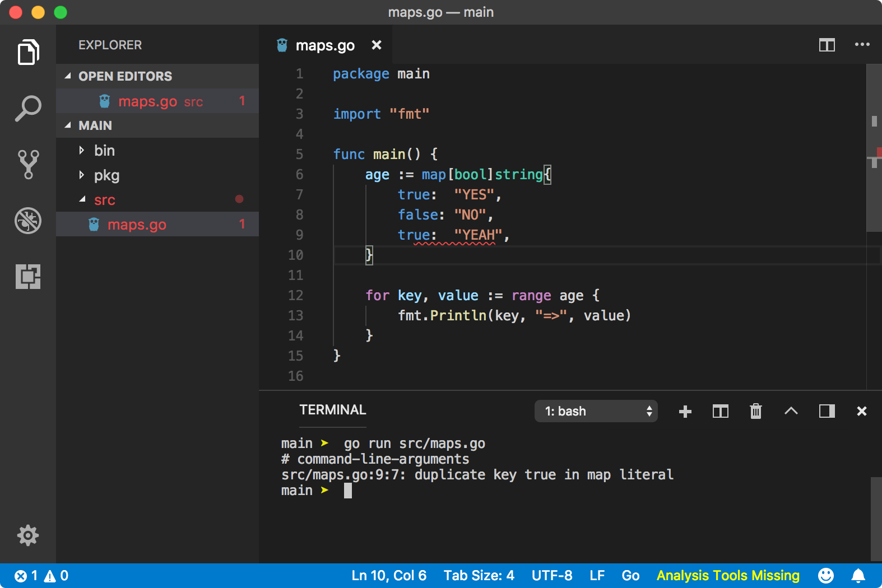Toggle the Explorer view icon
Screen dimensions: 882x588
[28, 52]
